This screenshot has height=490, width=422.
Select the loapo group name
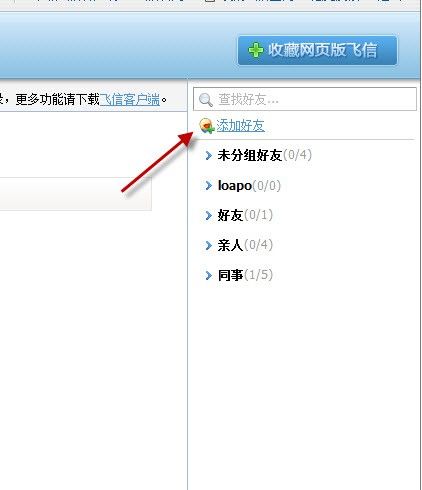click(235, 186)
